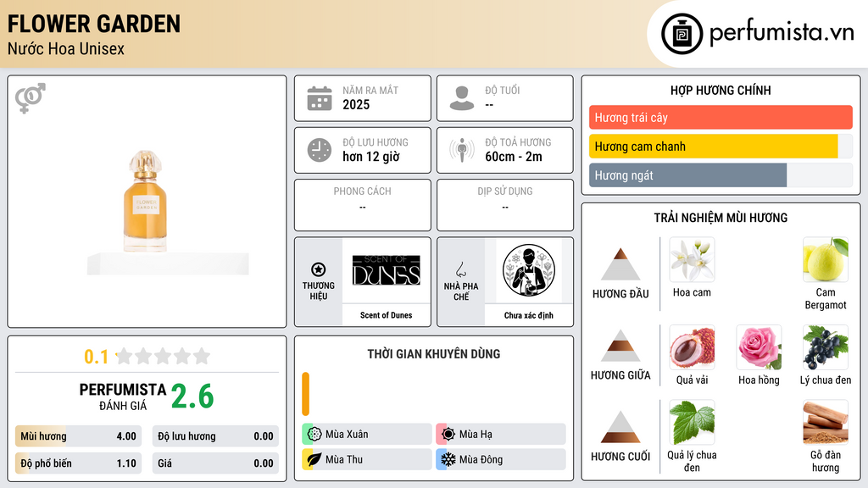Select the Lý chua đen note image
Image resolution: width=868 pixels, height=488 pixels.
(x=826, y=347)
